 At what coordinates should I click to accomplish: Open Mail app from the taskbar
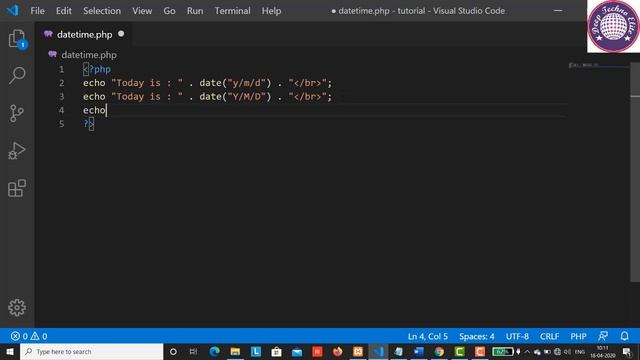pyautogui.click(x=297, y=351)
